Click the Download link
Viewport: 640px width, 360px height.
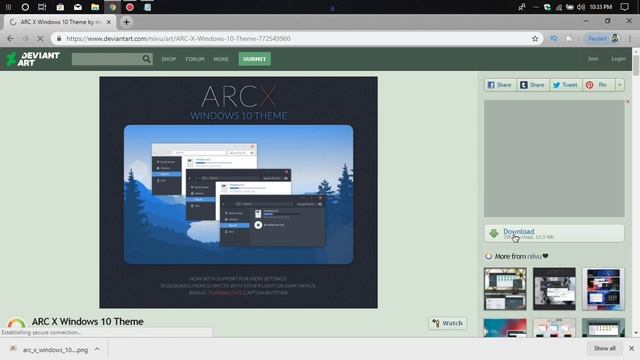pyautogui.click(x=518, y=231)
